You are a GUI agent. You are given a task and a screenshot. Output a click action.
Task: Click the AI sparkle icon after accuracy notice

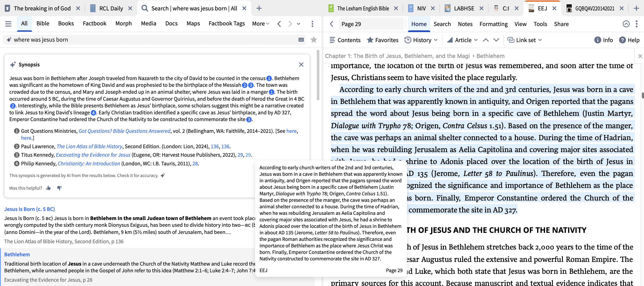click(163, 176)
